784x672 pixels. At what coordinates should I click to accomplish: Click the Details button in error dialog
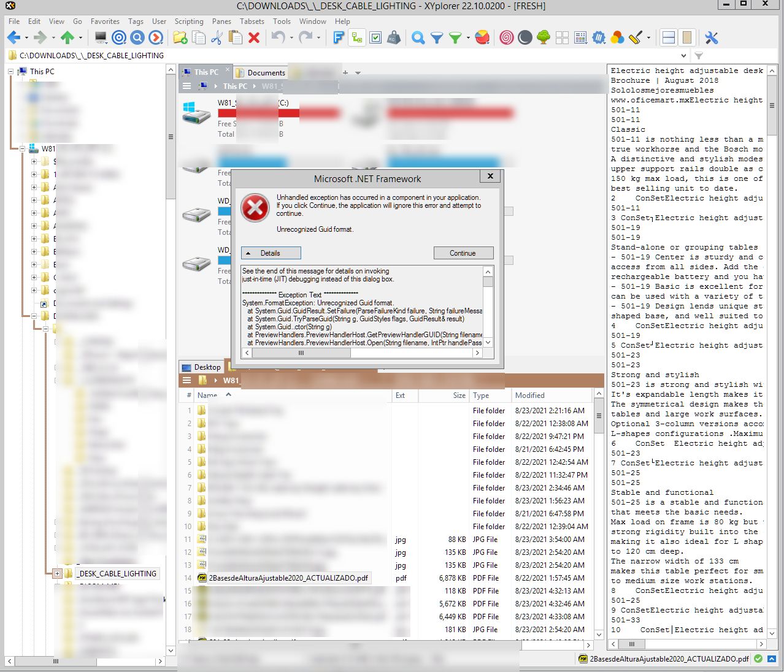(x=271, y=253)
